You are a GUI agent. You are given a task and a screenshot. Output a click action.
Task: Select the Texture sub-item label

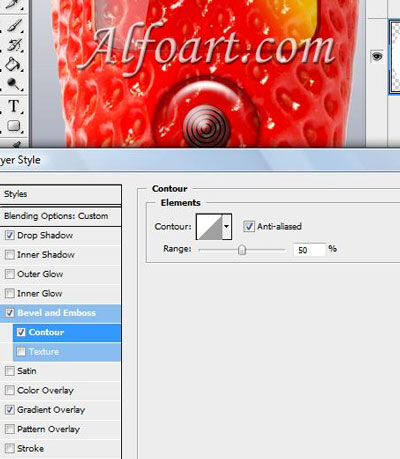(44, 352)
